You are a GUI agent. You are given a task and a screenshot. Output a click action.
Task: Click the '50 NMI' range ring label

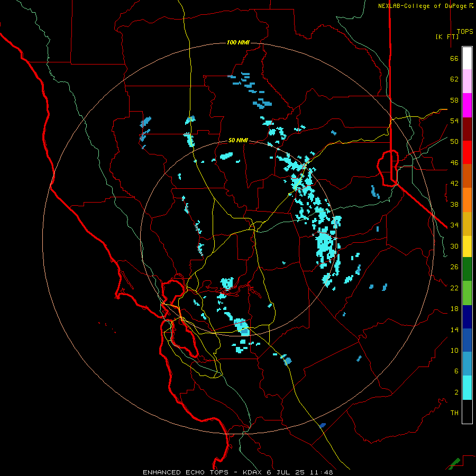click(x=238, y=140)
